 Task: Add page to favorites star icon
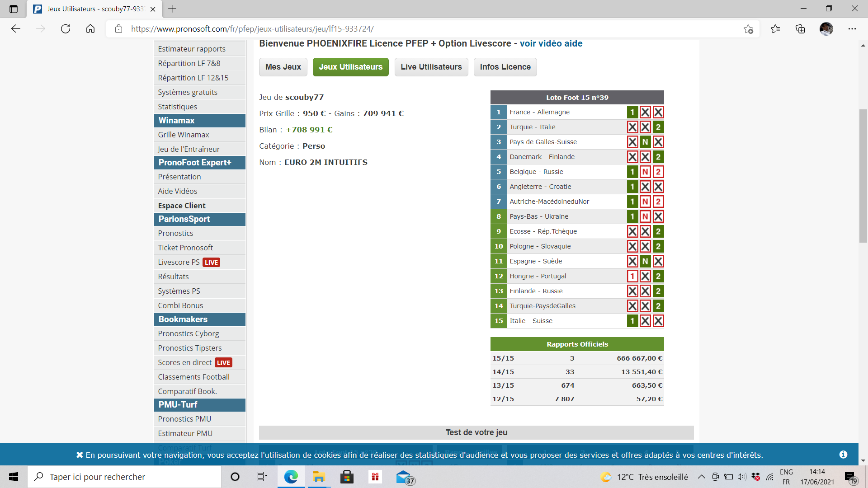pyautogui.click(x=748, y=29)
